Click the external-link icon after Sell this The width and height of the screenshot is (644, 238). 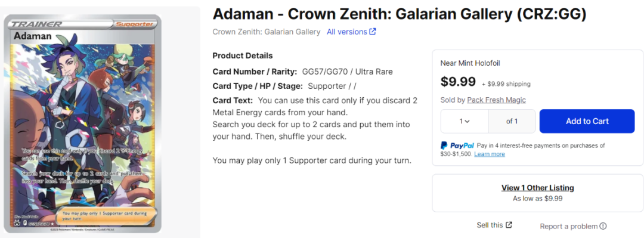click(x=509, y=225)
